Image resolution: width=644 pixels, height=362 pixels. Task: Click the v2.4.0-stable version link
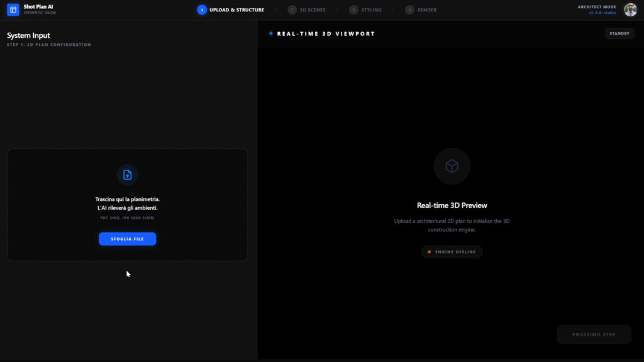click(x=602, y=13)
